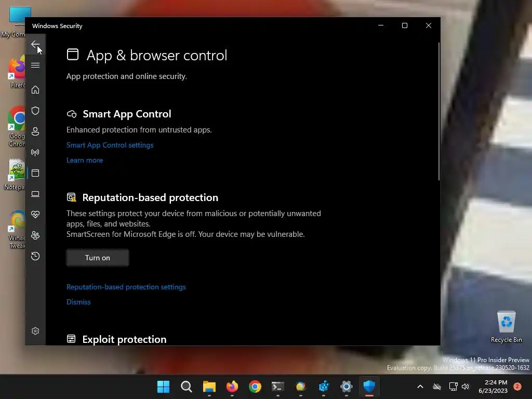Open Protection history clock icon
Screen dimensions: 532x399
[35, 256]
